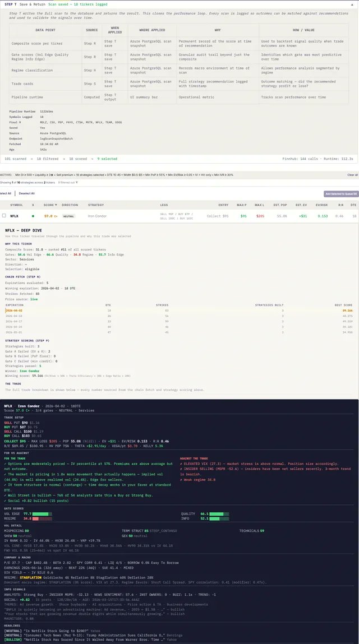Viewport: 359px width, 644px height.
Task: Click the DIRECTION column header
Action: (x=70, y=205)
